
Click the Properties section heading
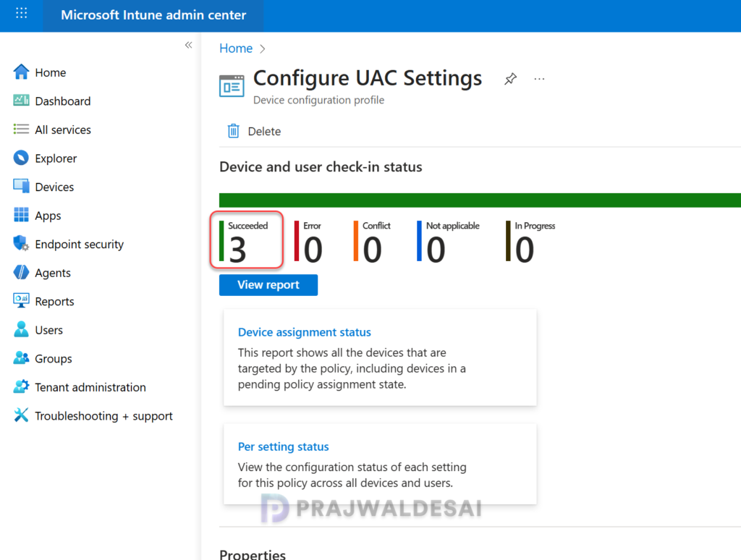pyautogui.click(x=253, y=554)
